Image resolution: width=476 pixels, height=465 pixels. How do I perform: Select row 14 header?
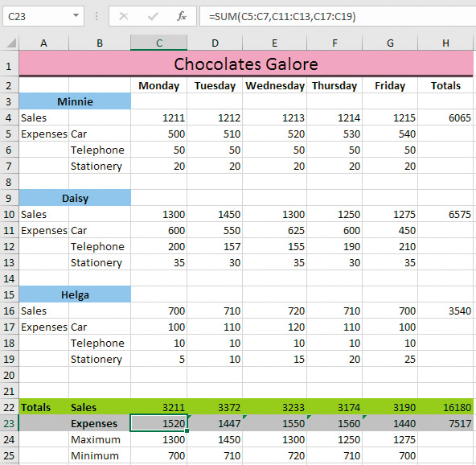pyautogui.click(x=9, y=278)
